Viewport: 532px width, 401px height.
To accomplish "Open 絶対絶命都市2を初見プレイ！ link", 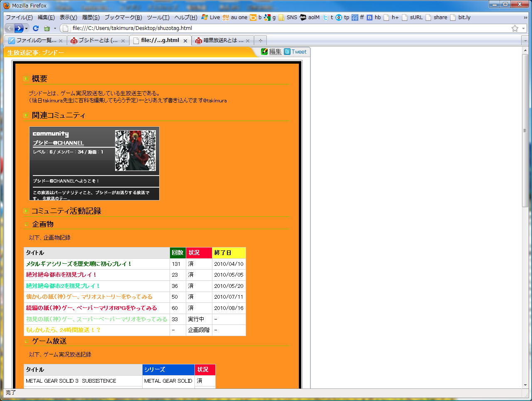I will click(63, 286).
